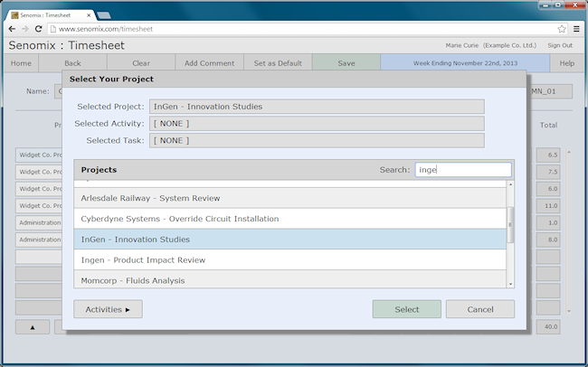Click the Marie Curie user name text

462,45
